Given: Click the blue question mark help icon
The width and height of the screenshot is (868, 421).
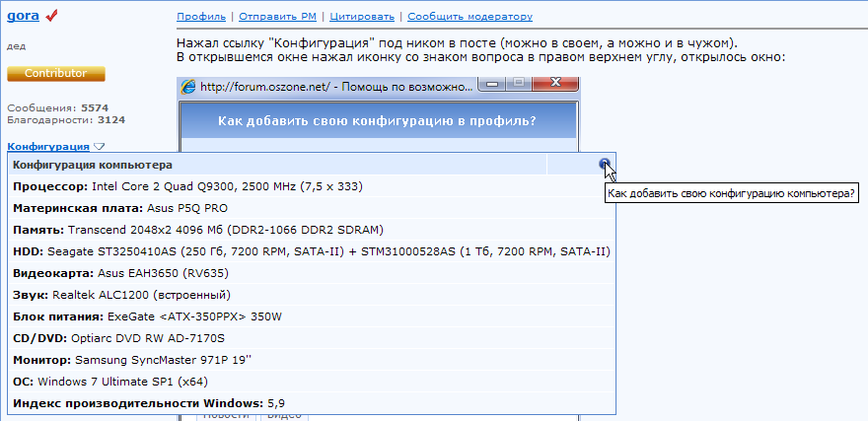Looking at the screenshot, I should click(x=605, y=164).
